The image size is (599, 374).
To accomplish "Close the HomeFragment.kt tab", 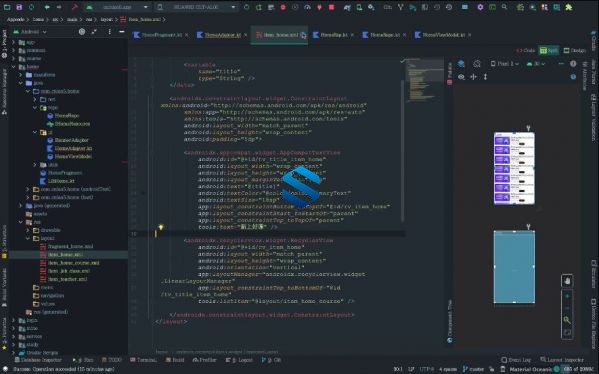I will [x=186, y=35].
